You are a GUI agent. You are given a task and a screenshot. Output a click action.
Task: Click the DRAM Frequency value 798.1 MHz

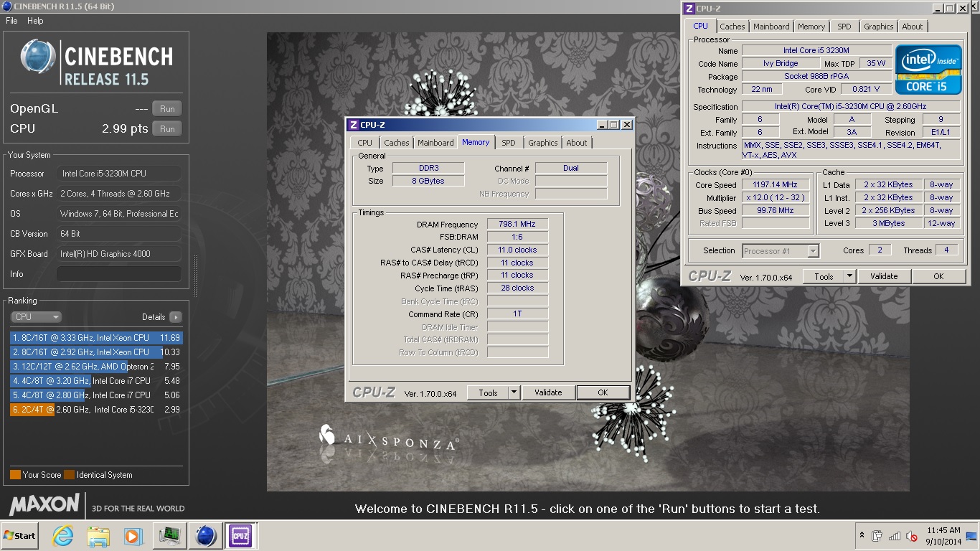(517, 225)
